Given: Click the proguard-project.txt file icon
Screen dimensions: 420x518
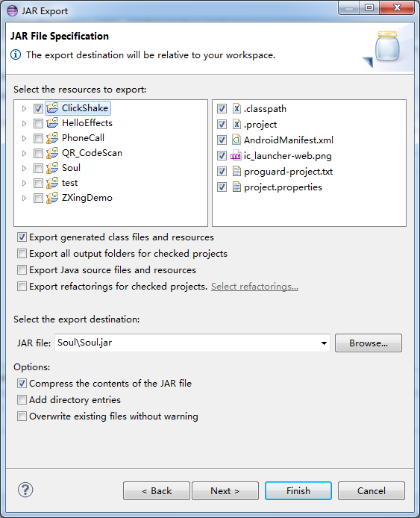Looking at the screenshot, I should point(236,171).
